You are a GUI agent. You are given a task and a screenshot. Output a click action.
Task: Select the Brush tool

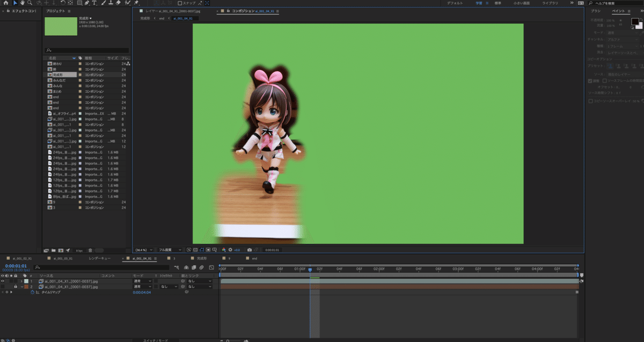[x=103, y=3]
